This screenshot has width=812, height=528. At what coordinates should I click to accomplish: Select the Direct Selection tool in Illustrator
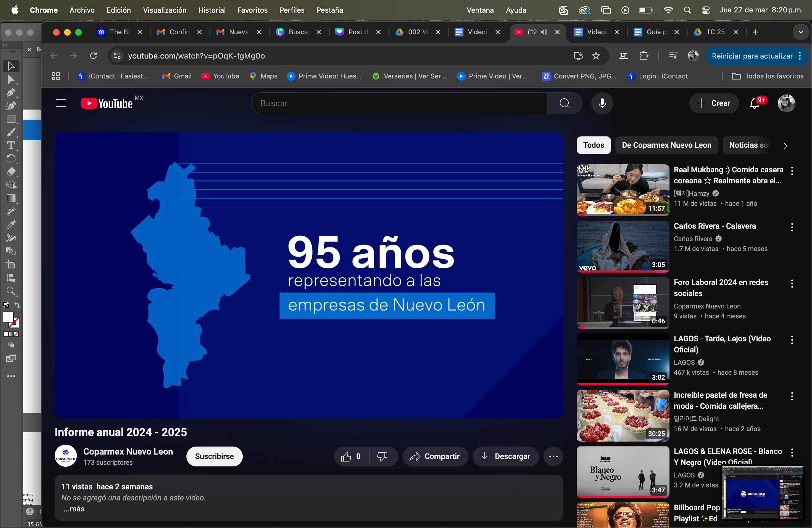(11, 80)
